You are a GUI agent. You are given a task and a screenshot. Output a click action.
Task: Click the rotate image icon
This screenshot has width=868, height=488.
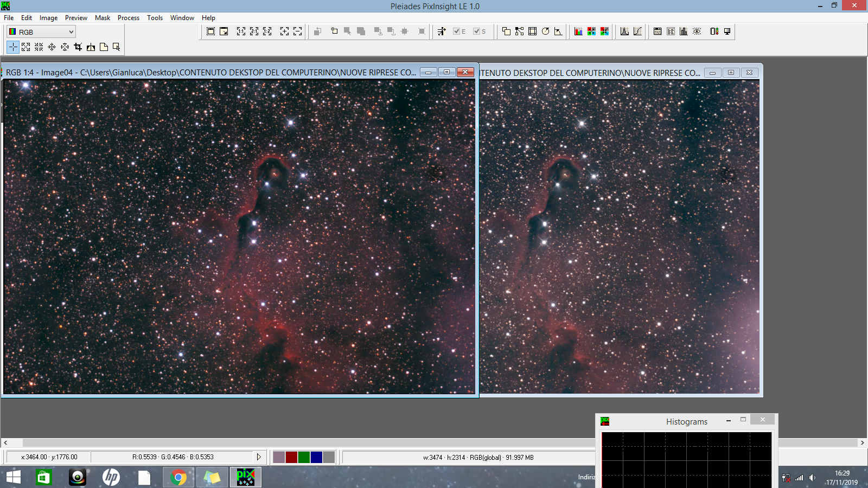[546, 31]
